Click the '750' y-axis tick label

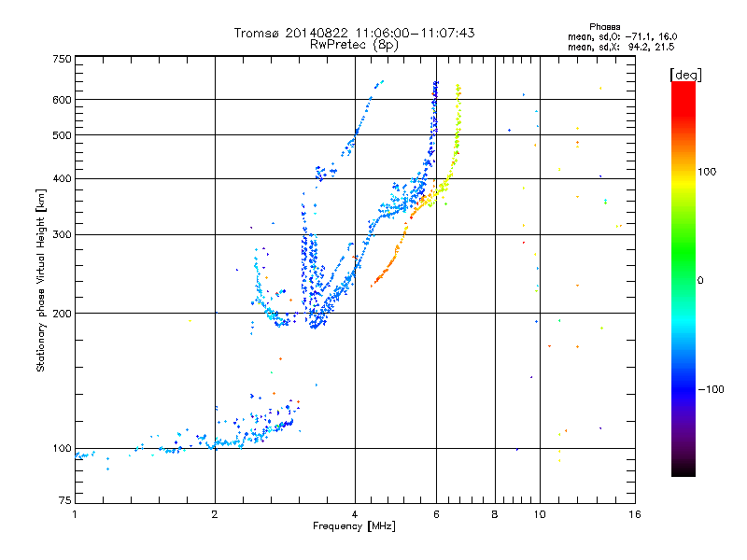(x=62, y=59)
